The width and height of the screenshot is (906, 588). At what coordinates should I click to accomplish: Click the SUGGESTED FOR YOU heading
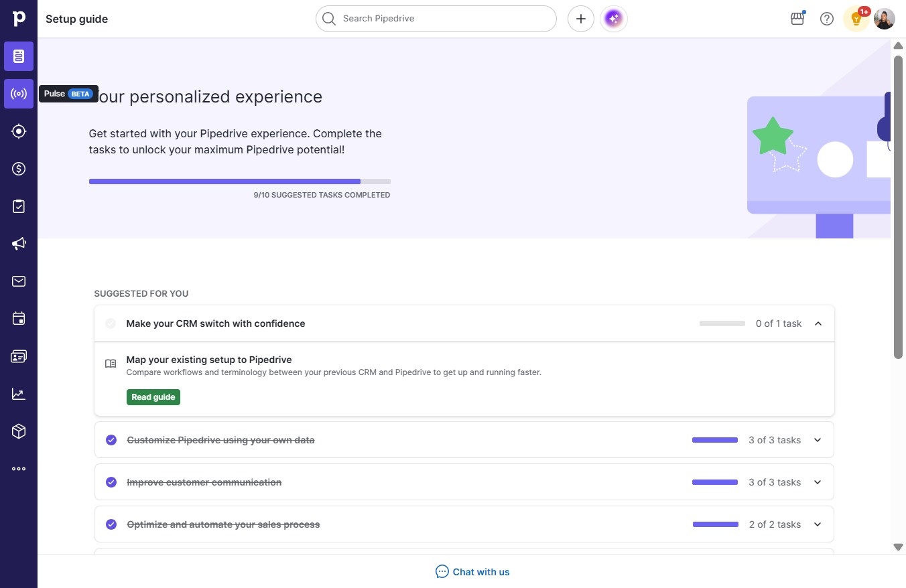(141, 293)
